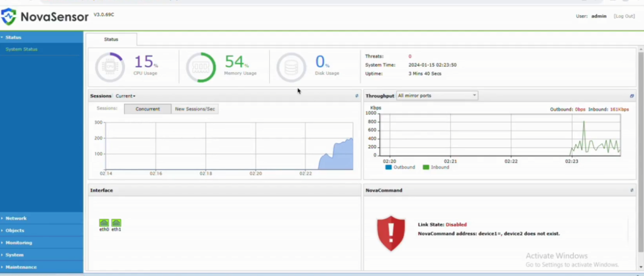Select the Concurrent sessions button
Image resolution: width=644 pixels, height=276 pixels.
coord(147,109)
